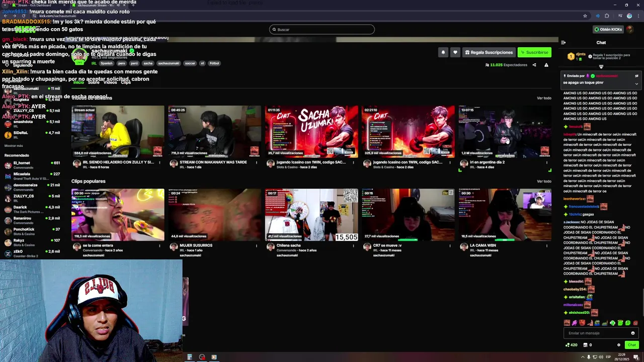Expand followed list via 'Mostrar más'
Screen dimensions: 644x362
pos(14,145)
